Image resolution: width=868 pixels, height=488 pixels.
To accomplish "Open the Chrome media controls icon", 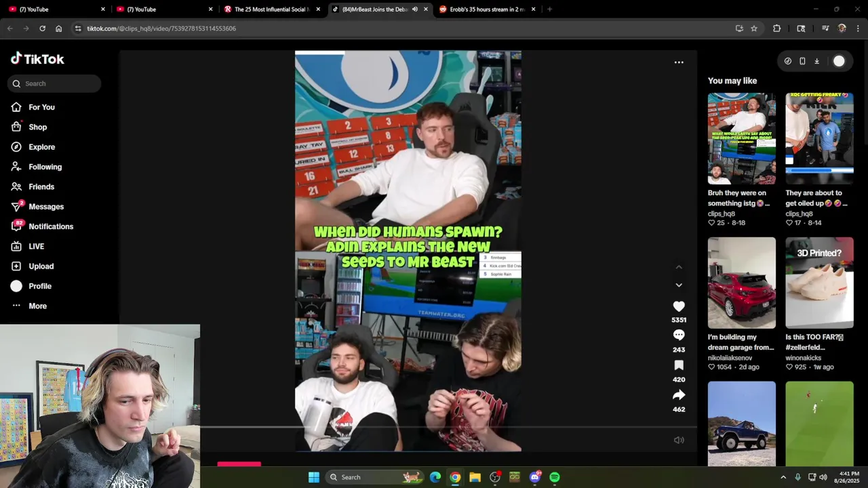I will coord(825,28).
